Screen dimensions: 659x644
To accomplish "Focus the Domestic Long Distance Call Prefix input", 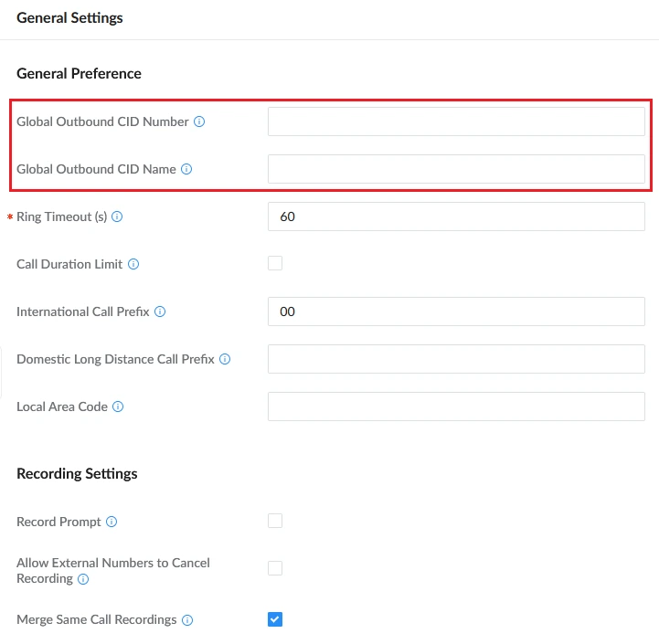I will pos(456,359).
